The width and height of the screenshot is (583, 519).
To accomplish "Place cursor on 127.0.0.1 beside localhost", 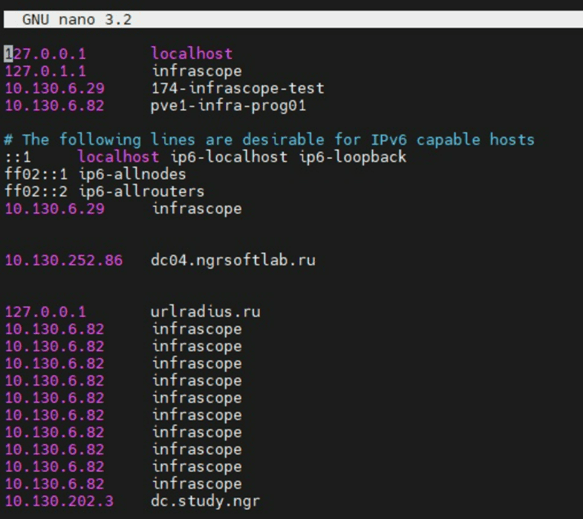I will coord(45,54).
